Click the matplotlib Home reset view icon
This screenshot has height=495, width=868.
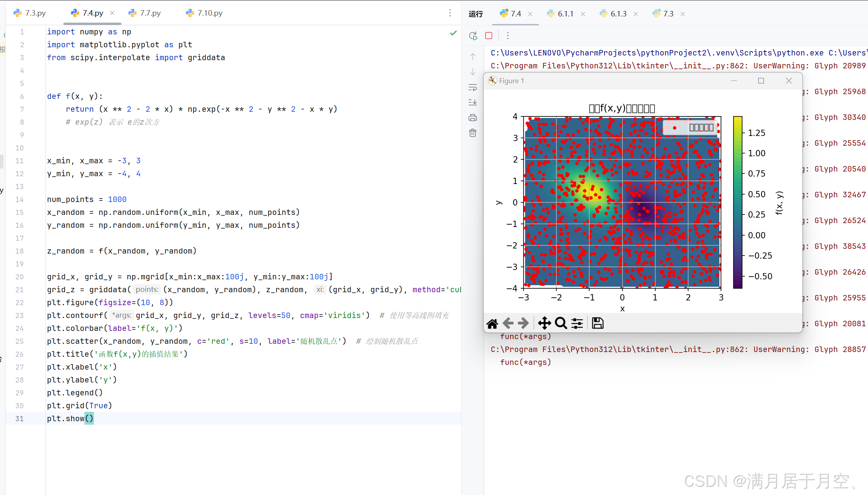pyautogui.click(x=492, y=323)
